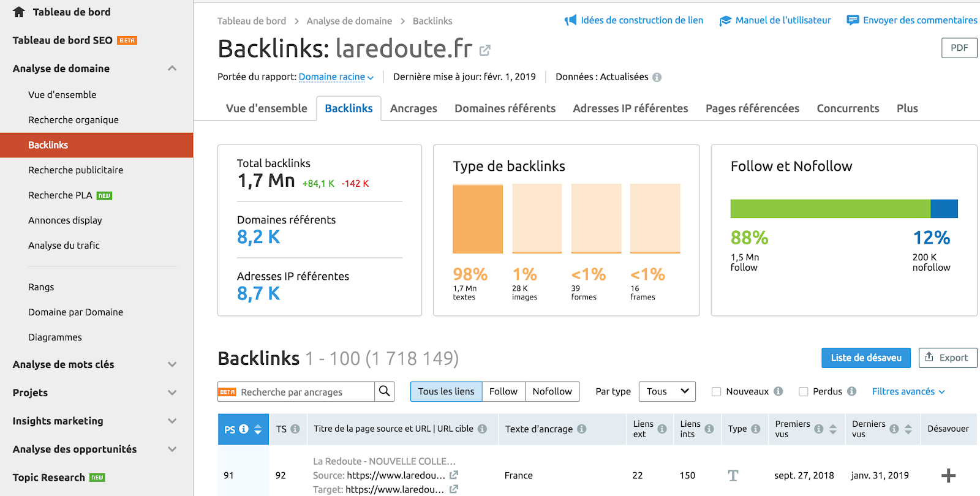Click the blue nofollow portion of the bar
Viewport: 980px width, 496px height.
coord(944,209)
